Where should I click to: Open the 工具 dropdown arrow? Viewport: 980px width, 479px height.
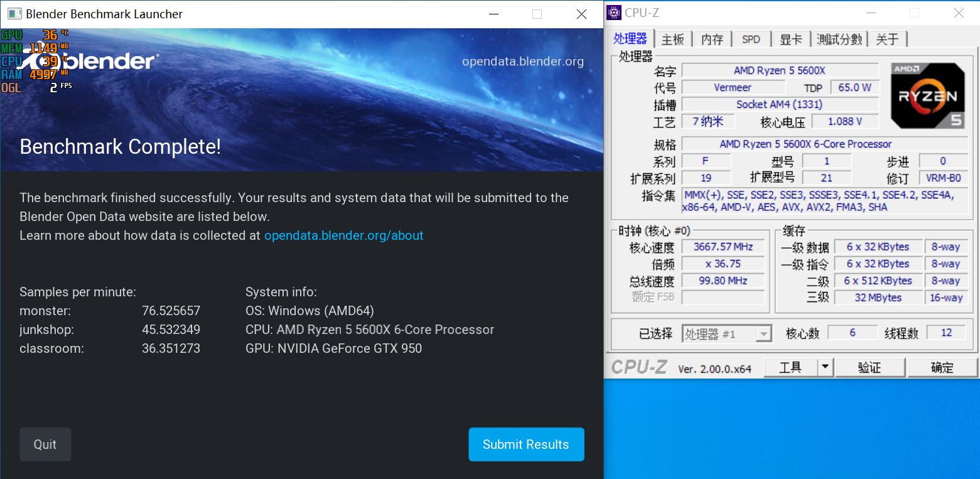pos(824,367)
